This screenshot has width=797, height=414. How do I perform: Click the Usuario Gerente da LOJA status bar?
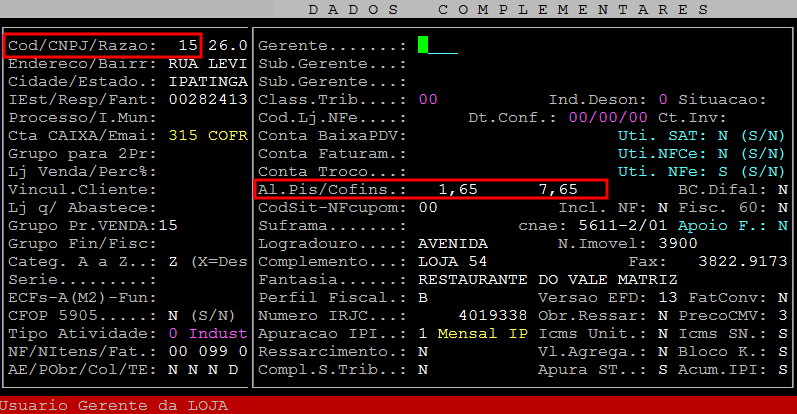115,405
